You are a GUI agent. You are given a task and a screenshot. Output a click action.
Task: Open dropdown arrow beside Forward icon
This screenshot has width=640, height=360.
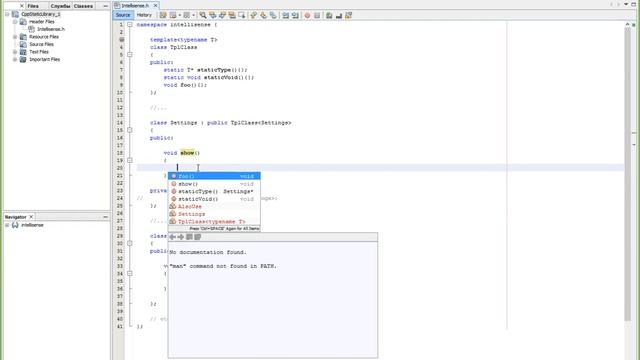pyautogui.click(x=193, y=15)
